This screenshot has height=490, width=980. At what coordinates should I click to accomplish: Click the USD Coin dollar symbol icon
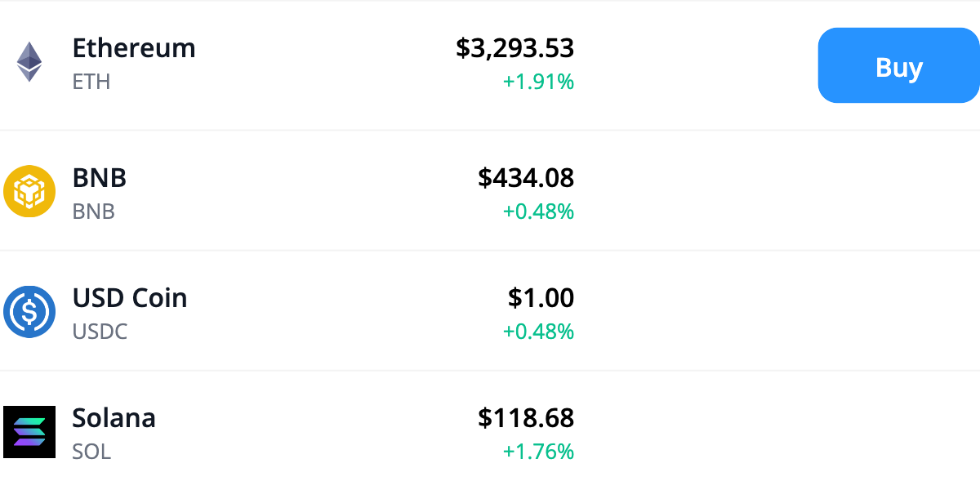pyautogui.click(x=30, y=311)
